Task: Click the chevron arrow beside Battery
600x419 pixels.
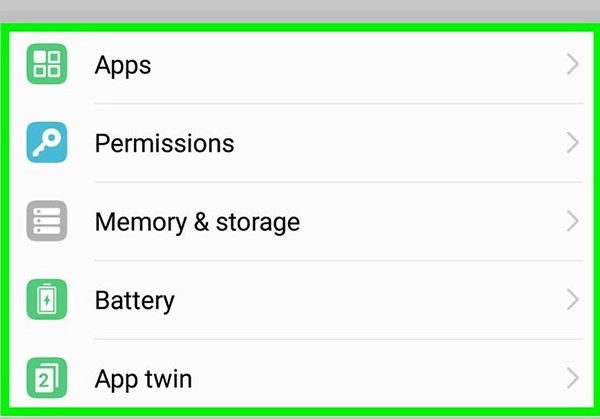Action: pos(572,299)
